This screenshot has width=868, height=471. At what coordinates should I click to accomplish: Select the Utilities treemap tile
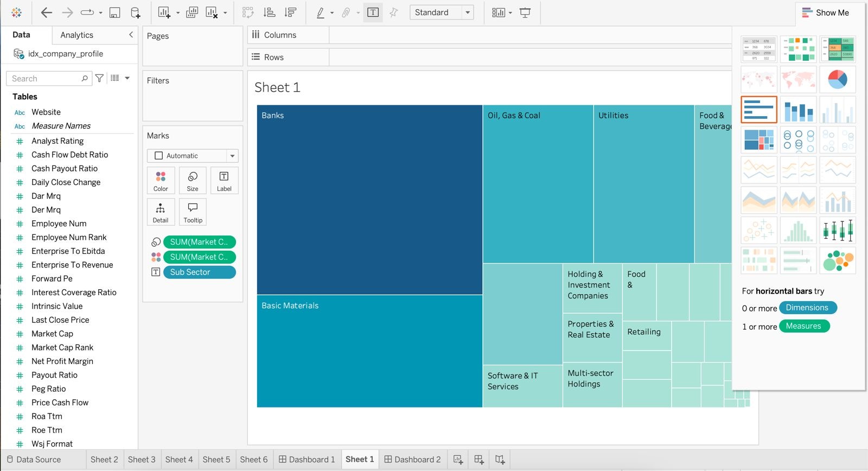click(644, 184)
